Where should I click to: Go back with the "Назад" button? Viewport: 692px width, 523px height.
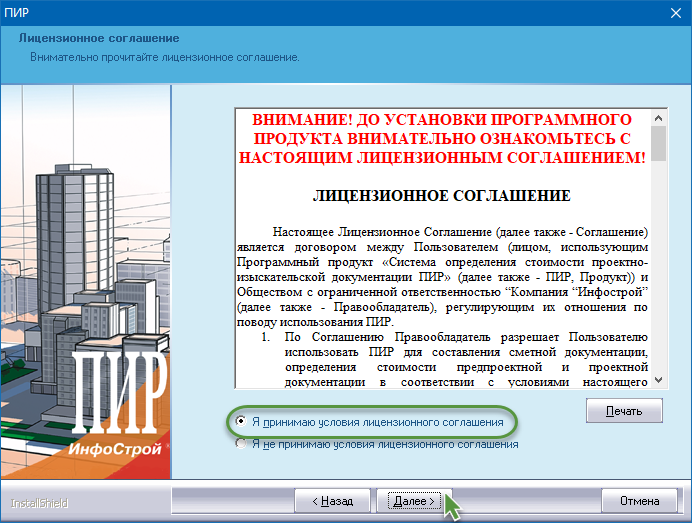pos(332,501)
